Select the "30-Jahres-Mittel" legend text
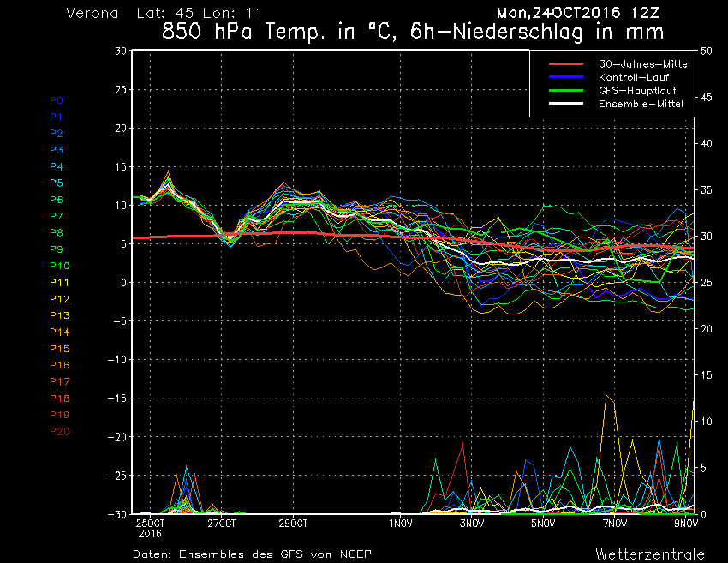 tap(644, 64)
